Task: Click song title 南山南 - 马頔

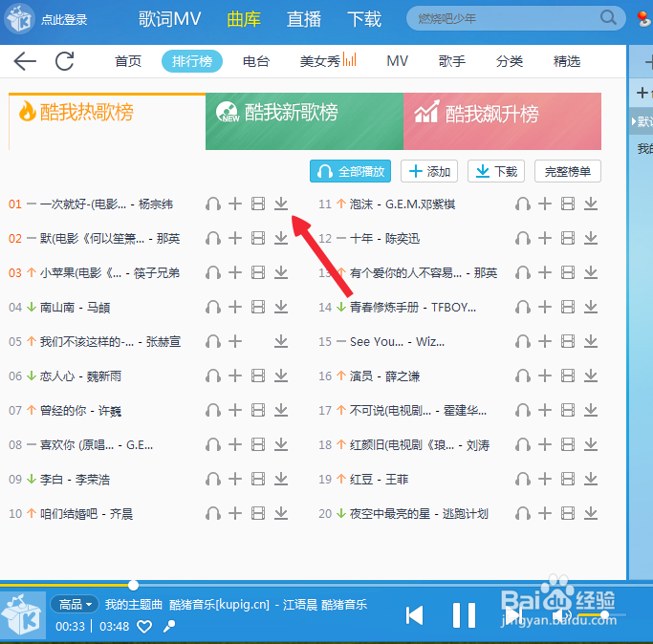Action: click(75, 308)
